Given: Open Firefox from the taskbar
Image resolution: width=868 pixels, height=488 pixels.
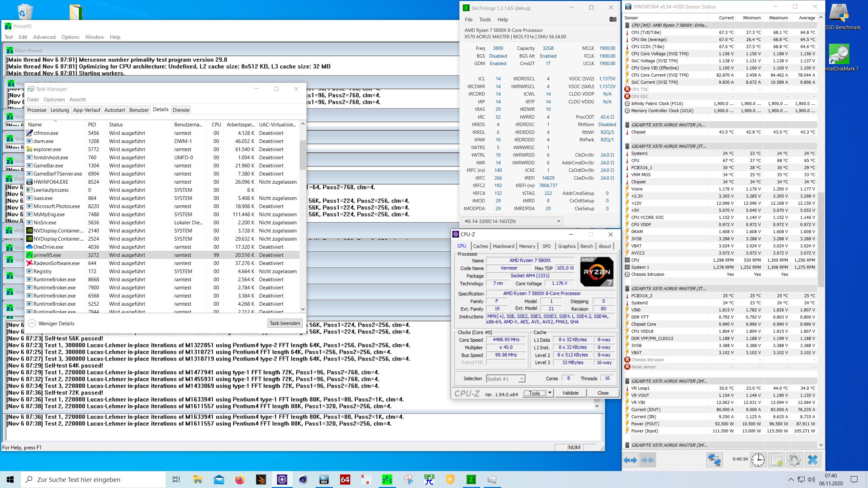Looking at the screenshot, I should (x=240, y=480).
